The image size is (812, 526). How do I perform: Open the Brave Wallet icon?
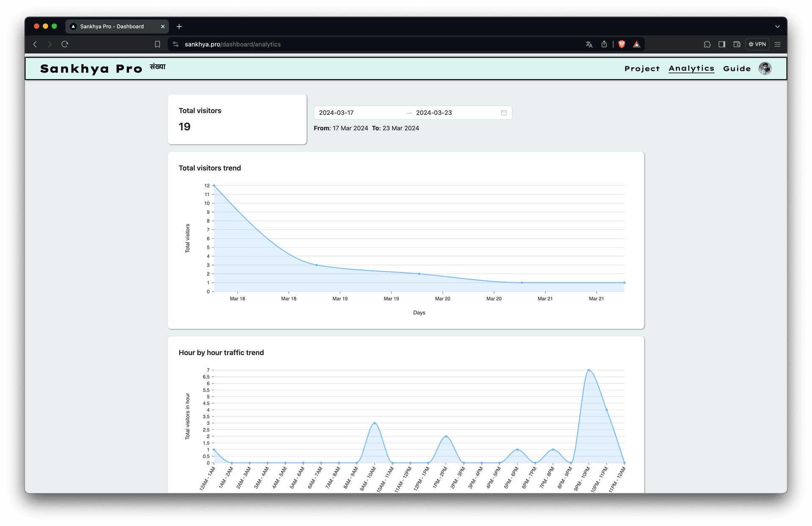(737, 44)
